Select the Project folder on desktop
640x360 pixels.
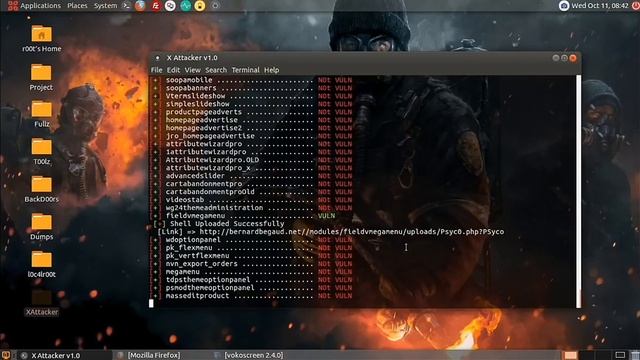pyautogui.click(x=41, y=78)
